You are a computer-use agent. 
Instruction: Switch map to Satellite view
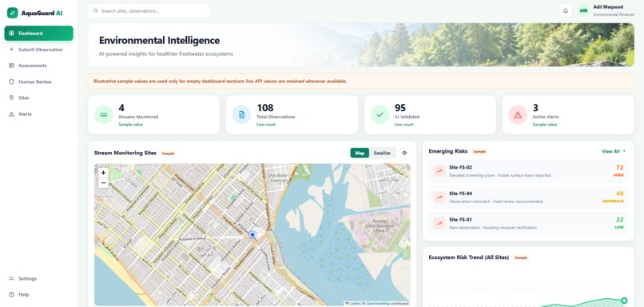382,153
